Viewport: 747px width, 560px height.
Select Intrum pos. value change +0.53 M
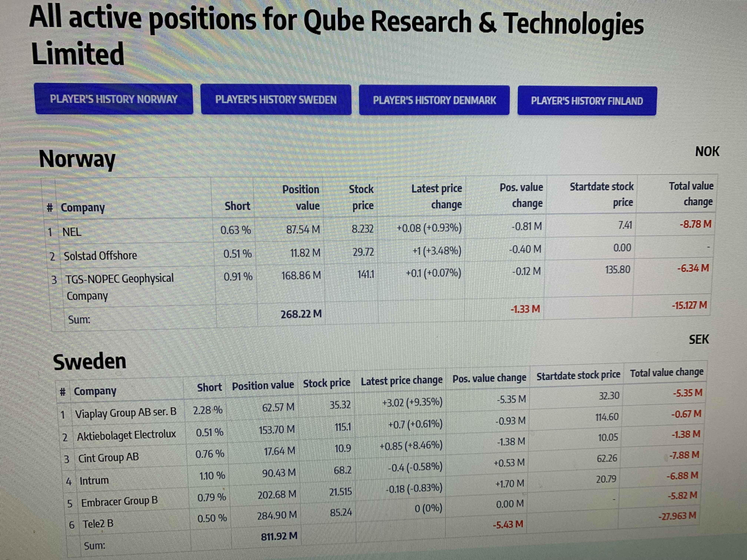509,462
